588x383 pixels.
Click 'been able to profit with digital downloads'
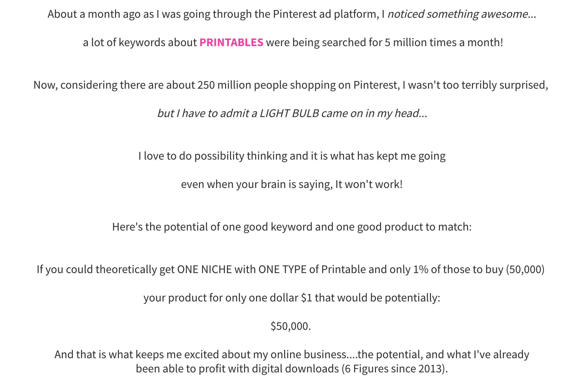coord(237,369)
